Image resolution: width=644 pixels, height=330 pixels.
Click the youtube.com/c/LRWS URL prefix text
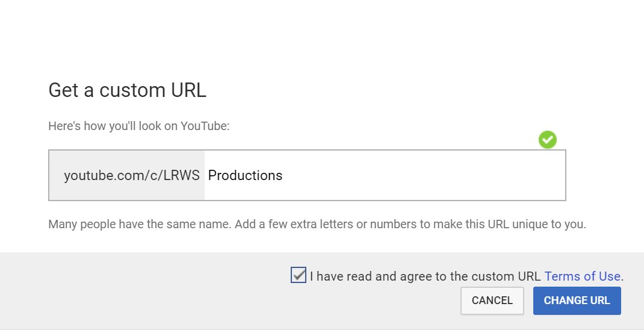point(132,175)
